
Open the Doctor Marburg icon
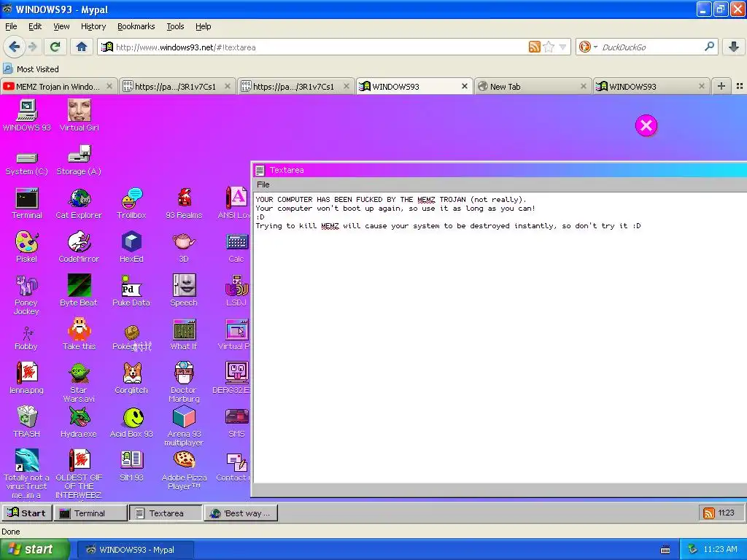(x=184, y=382)
